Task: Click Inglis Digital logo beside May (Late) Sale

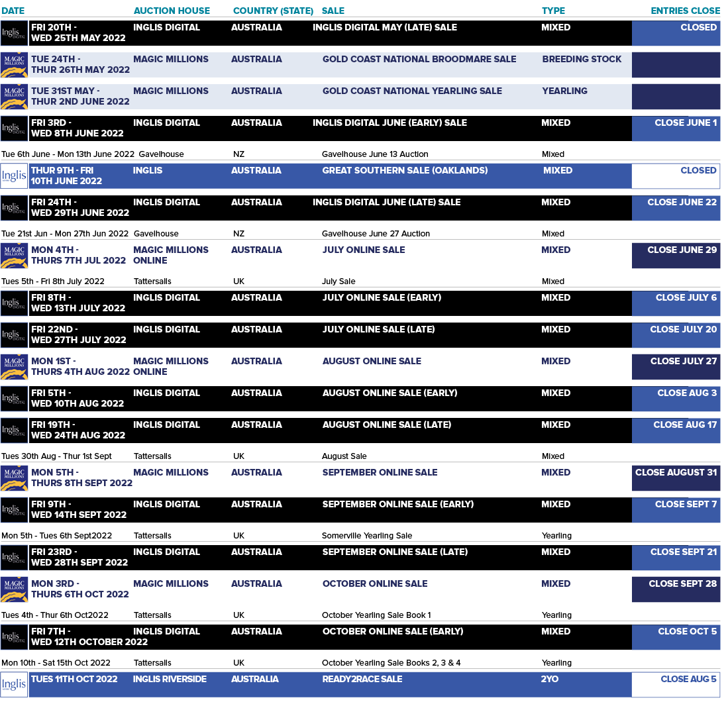Action: coord(14,33)
